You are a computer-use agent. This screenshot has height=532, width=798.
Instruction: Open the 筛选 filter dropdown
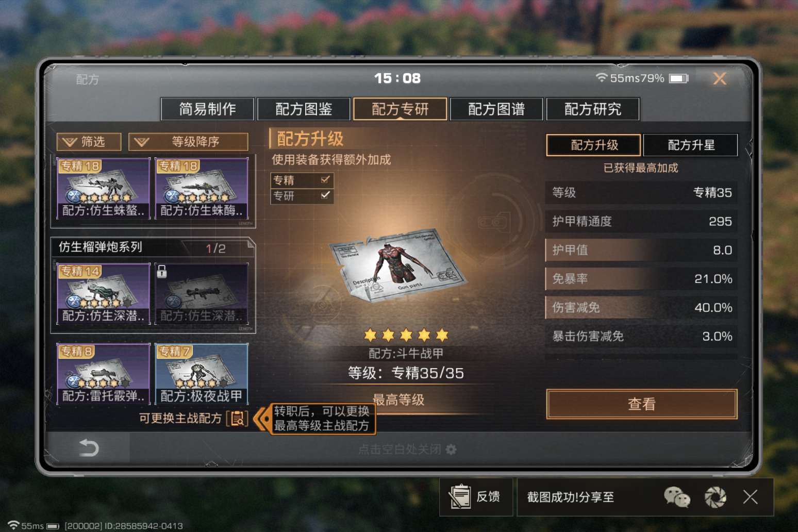(x=89, y=142)
